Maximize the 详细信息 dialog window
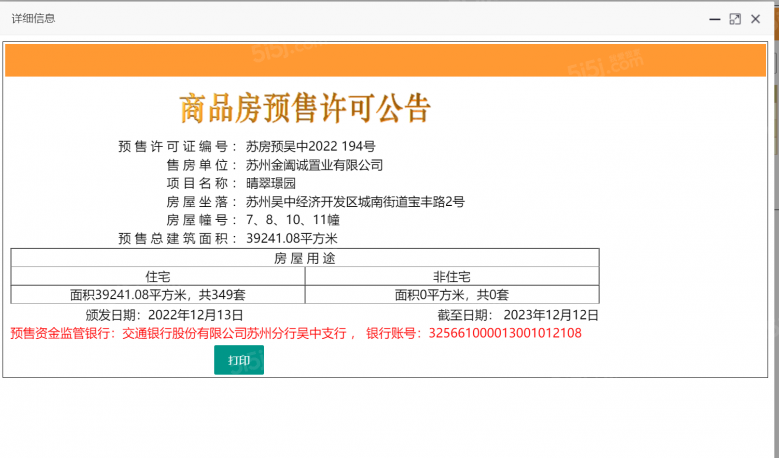Image resolution: width=779 pixels, height=458 pixels. pos(735,19)
